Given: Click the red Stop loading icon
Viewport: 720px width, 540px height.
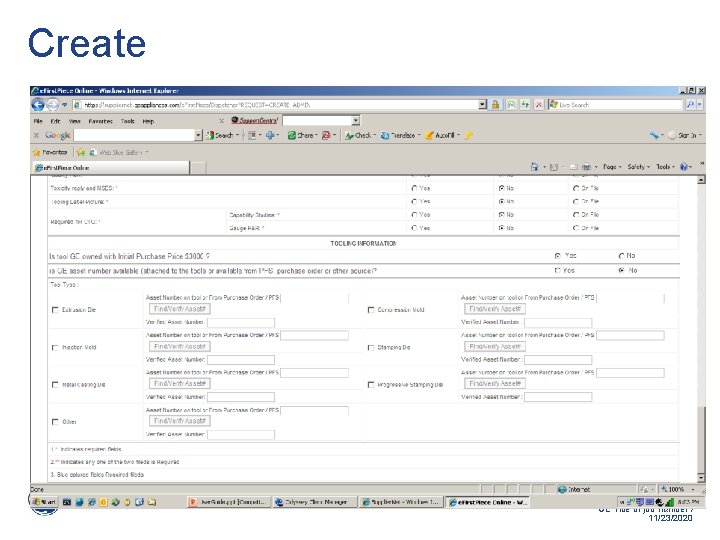Looking at the screenshot, I should (x=539, y=105).
